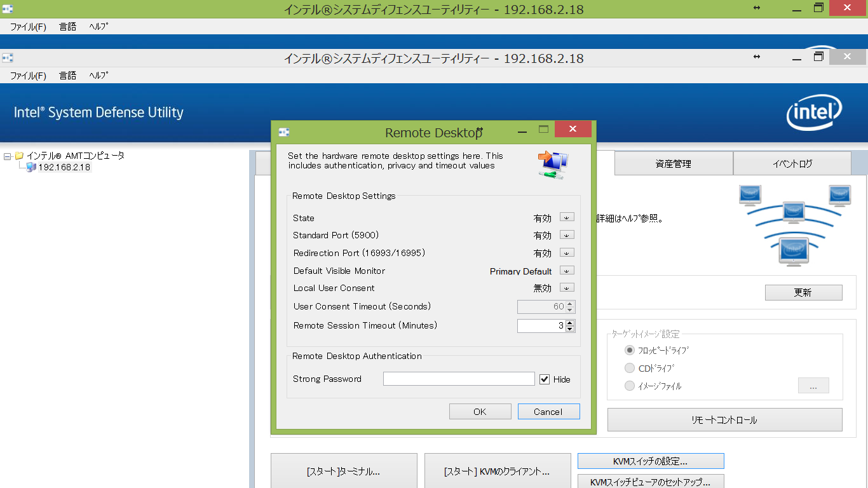
Task: Select the イメージファイル radio button
Action: [630, 386]
